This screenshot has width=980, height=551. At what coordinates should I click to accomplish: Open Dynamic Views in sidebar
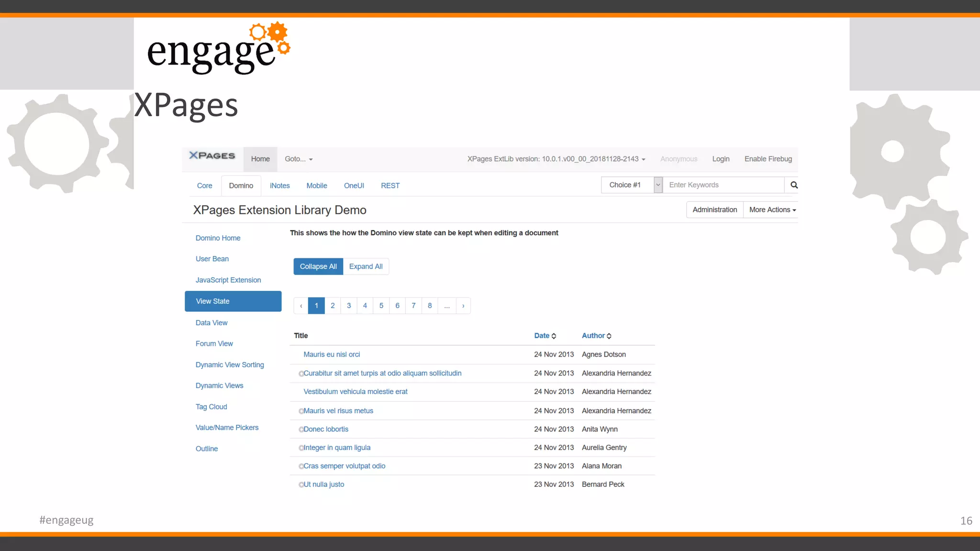219,386
